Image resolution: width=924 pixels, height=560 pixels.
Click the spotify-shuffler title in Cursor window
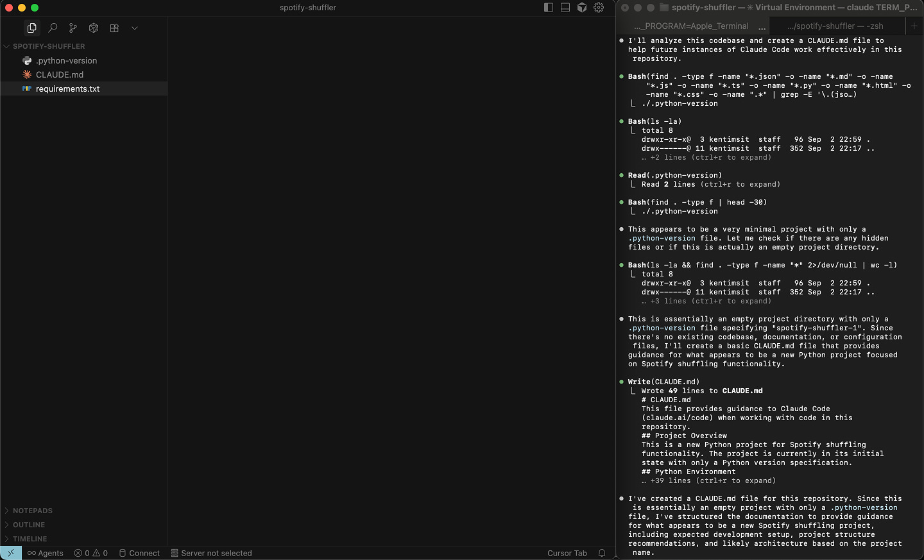point(308,8)
